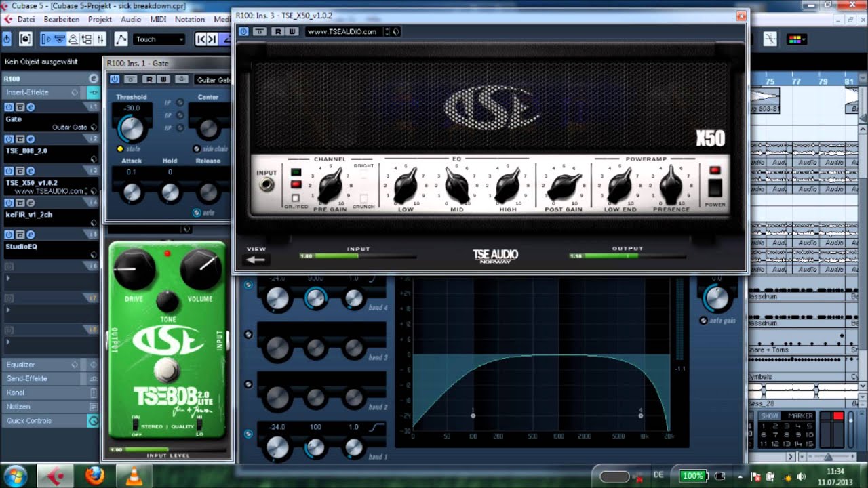
Task: Toggle auto release in Gate plugin
Action: (197, 212)
